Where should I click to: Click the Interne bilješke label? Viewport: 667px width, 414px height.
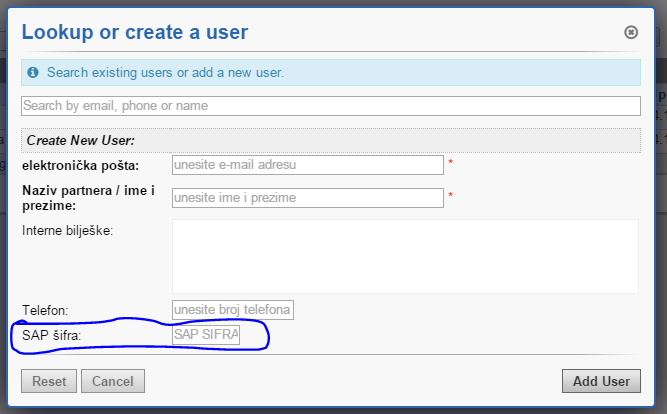[x=68, y=231]
